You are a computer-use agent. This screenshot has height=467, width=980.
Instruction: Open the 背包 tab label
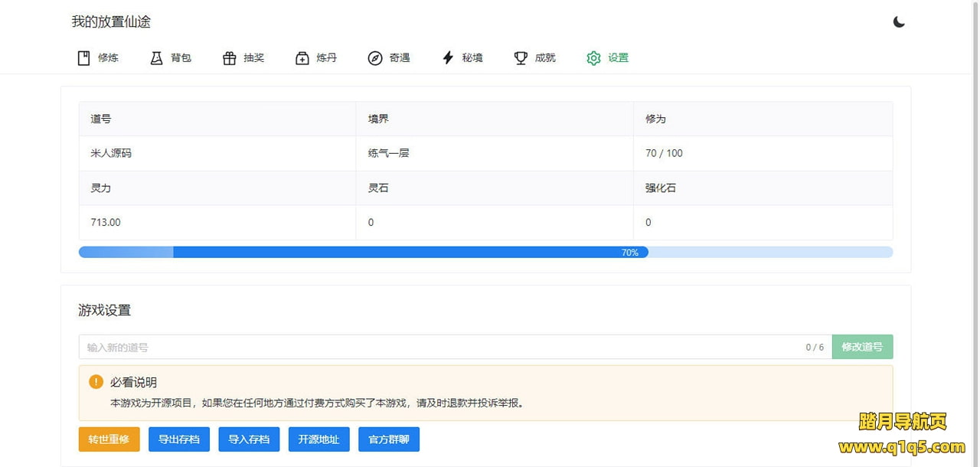(x=181, y=58)
